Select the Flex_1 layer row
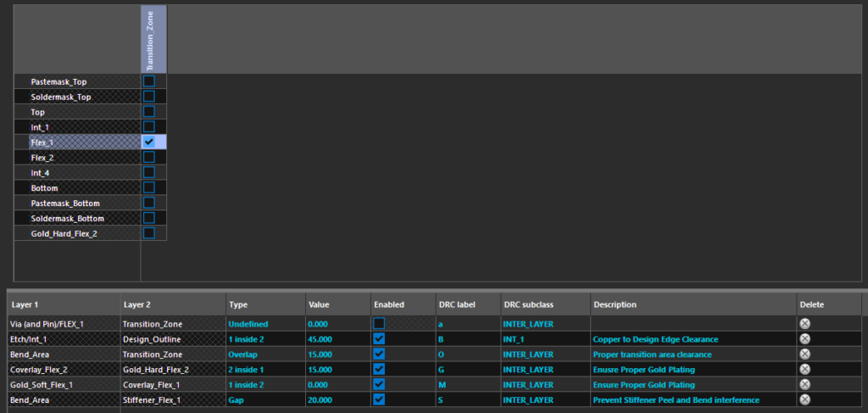 coord(77,142)
